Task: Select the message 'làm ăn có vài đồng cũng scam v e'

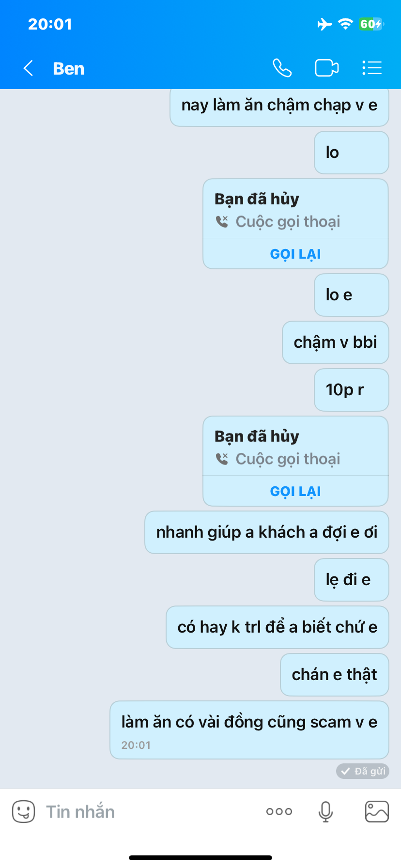Action: click(x=249, y=730)
